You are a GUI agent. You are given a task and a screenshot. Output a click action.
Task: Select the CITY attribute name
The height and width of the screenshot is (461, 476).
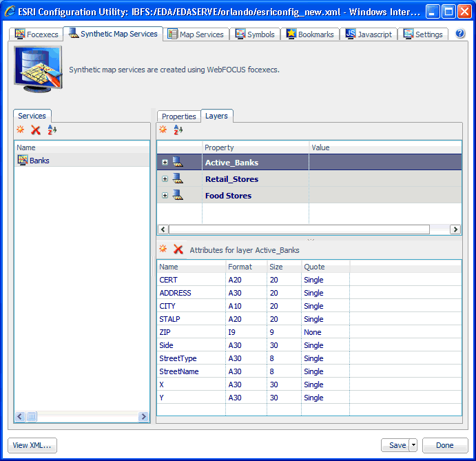pos(167,306)
